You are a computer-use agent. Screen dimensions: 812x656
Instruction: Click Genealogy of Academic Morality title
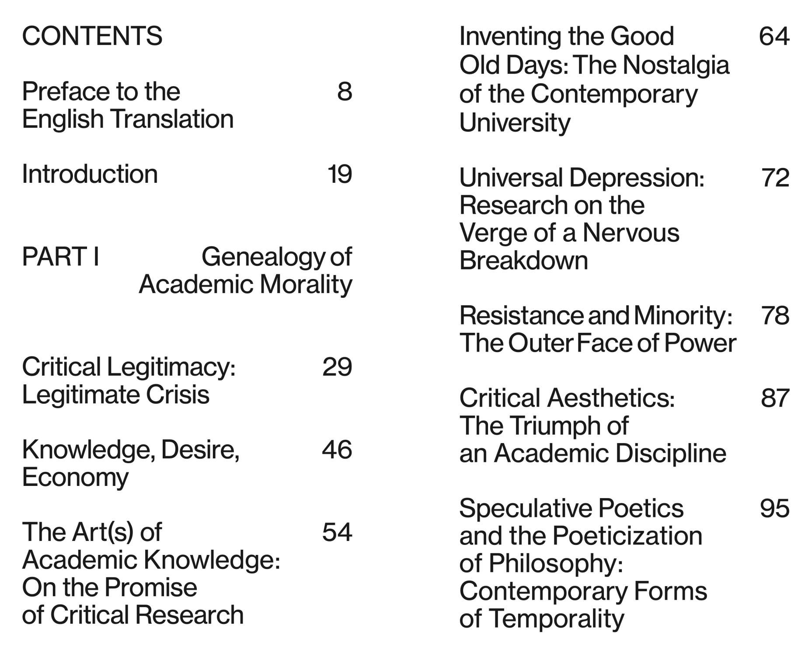245,270
